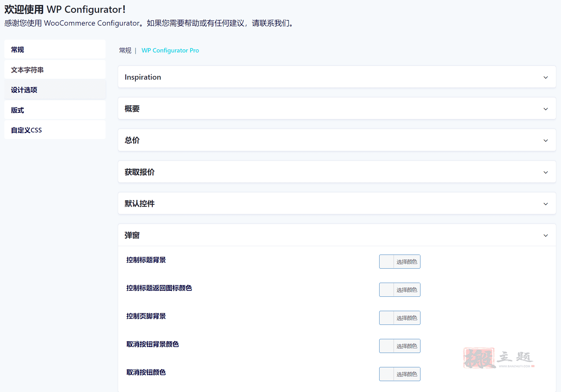Click the Inspiration panel title
The width and height of the screenshot is (561, 392).
coord(143,77)
